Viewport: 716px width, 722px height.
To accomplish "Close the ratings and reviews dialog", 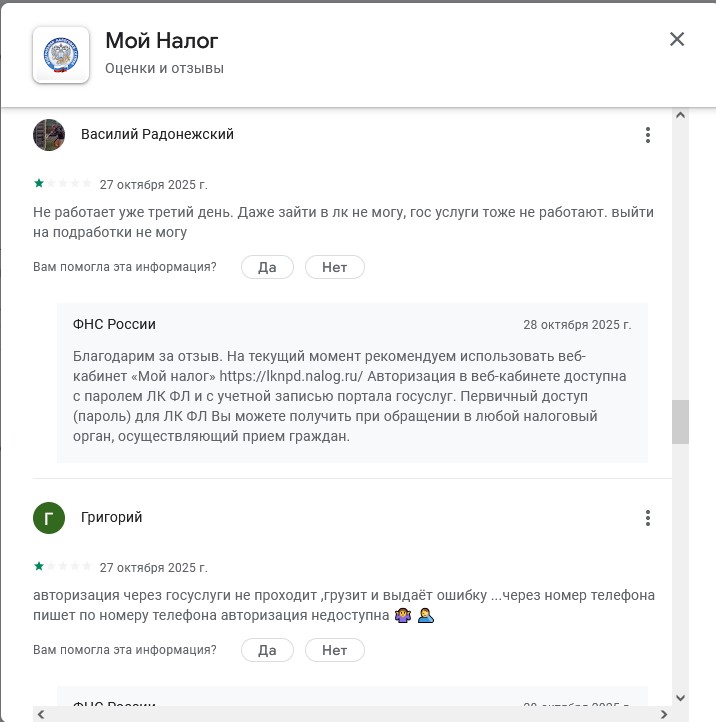I will click(677, 39).
